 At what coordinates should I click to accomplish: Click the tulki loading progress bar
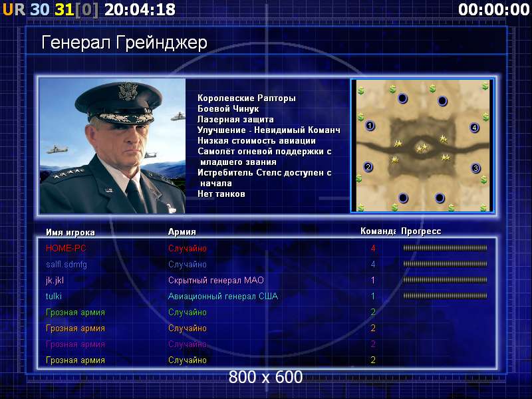pyautogui.click(x=445, y=296)
